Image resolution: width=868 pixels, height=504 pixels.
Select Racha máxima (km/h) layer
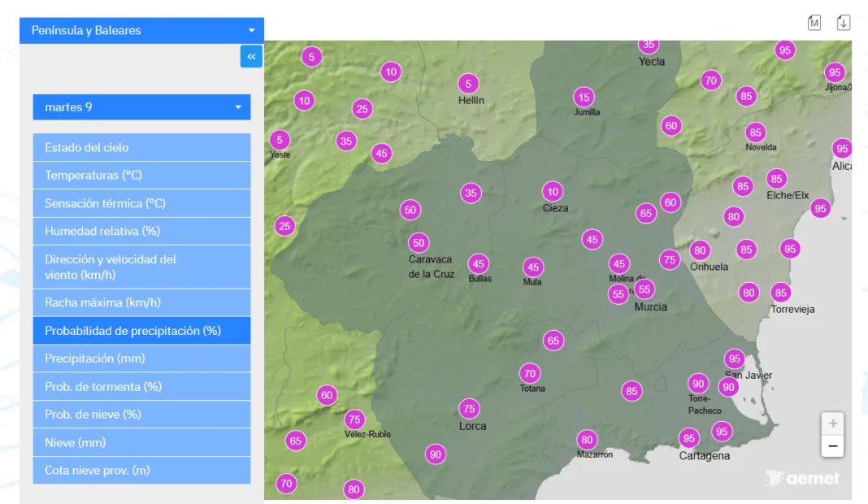[x=141, y=302]
